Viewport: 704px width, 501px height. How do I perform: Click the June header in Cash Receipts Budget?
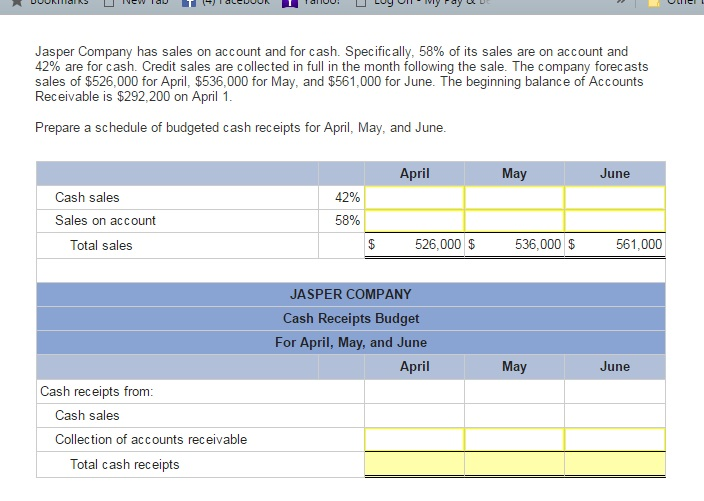click(x=615, y=367)
